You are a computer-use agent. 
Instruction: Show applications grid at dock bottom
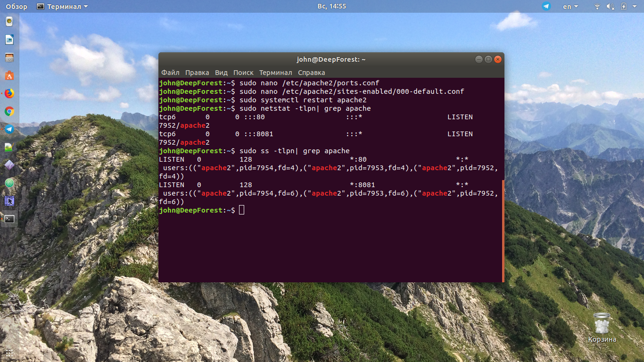9,353
